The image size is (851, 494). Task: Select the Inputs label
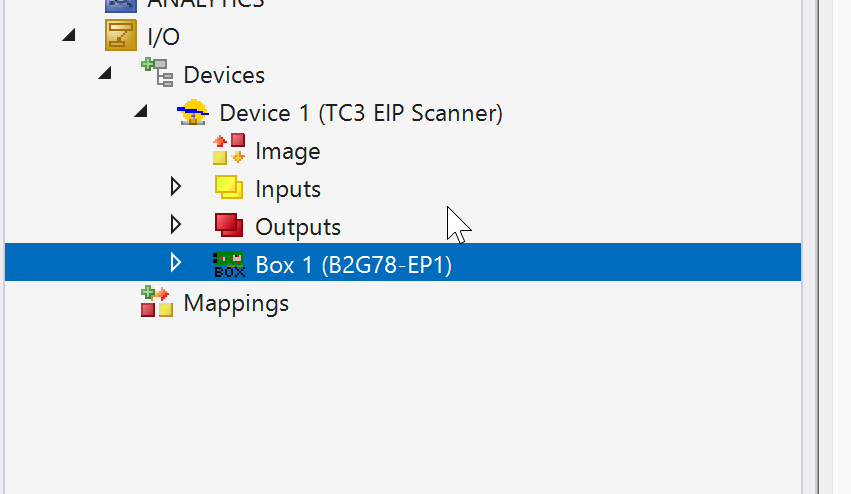[x=287, y=189]
